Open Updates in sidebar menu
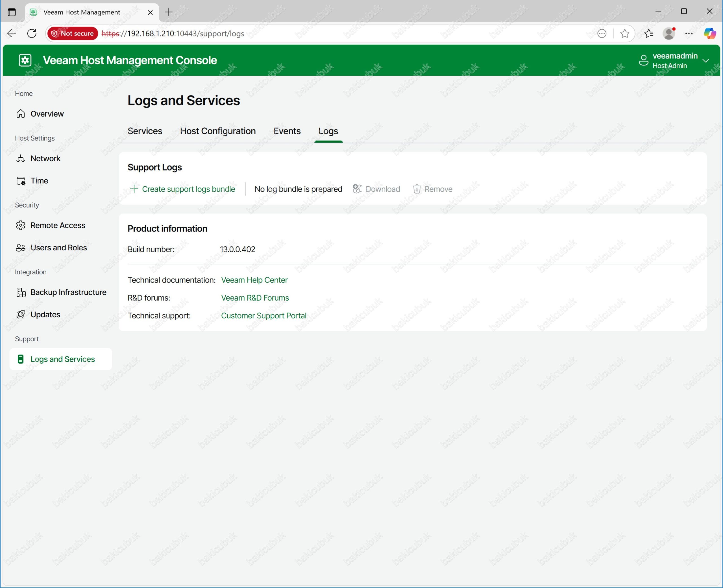This screenshot has width=723, height=588. pos(45,315)
